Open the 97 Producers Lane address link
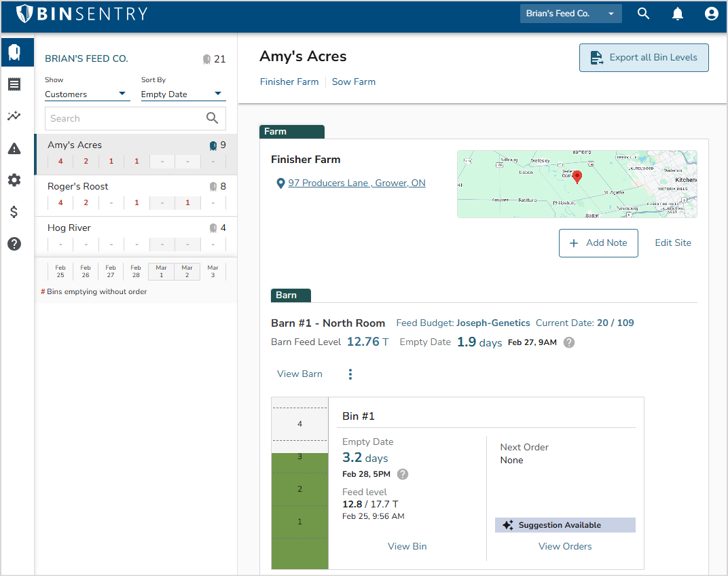 coord(357,183)
